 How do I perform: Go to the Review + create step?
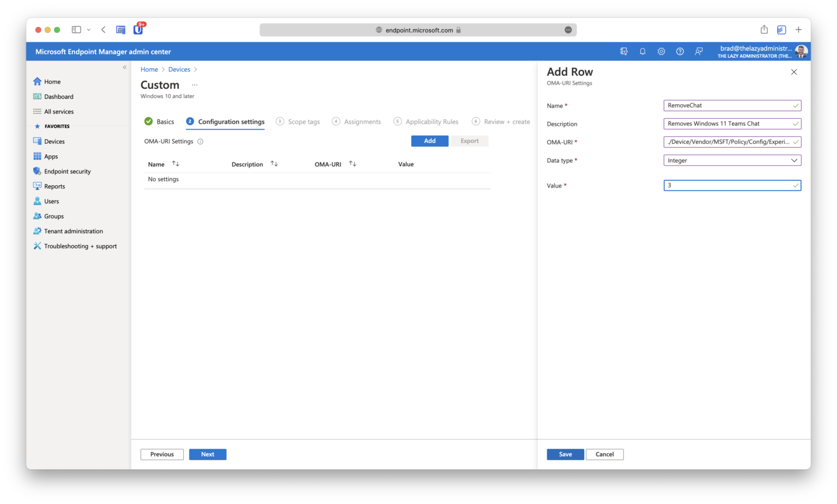[x=501, y=122]
